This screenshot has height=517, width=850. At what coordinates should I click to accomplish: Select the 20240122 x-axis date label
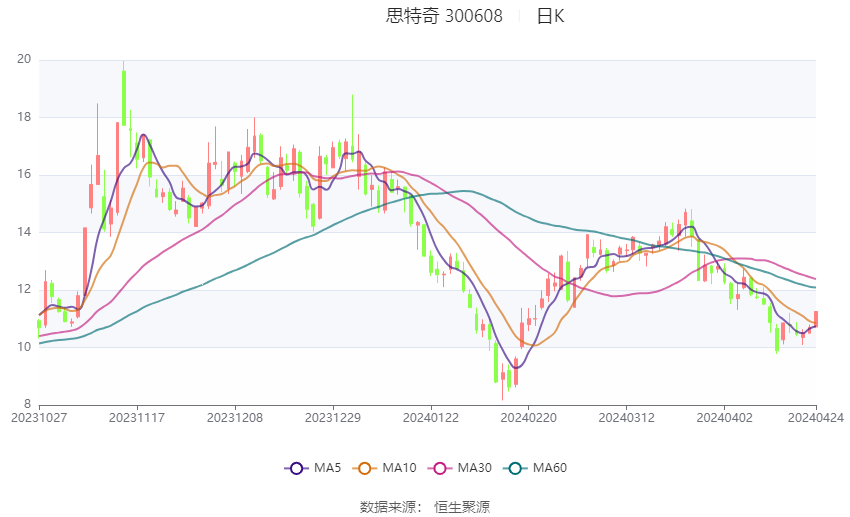(431, 418)
